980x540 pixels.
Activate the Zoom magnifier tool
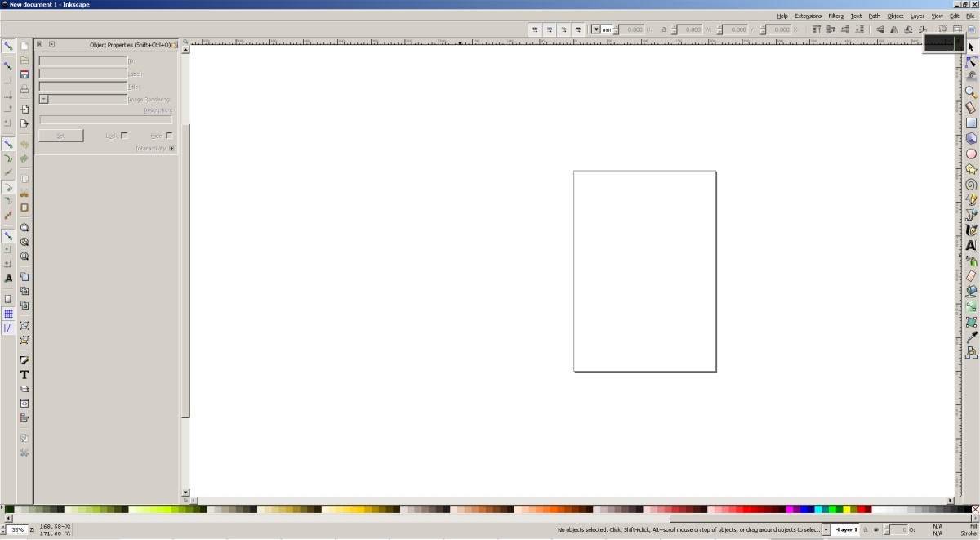pos(971,92)
